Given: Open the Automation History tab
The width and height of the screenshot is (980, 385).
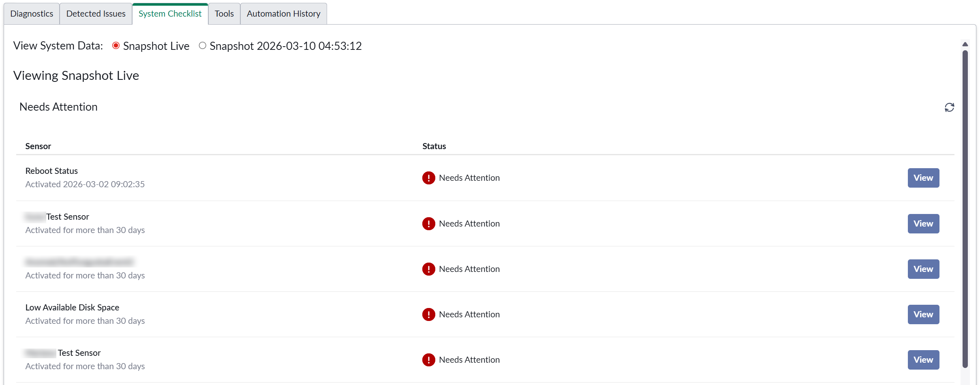Looking at the screenshot, I should 283,14.
